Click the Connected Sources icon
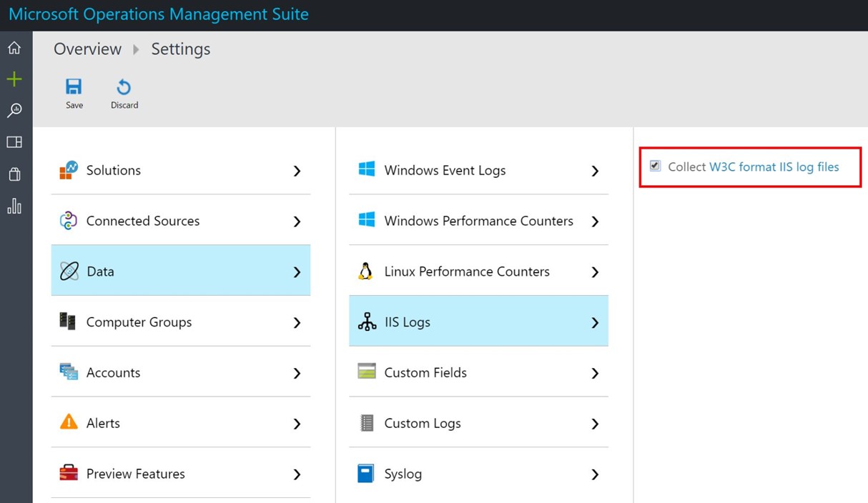Image resolution: width=868 pixels, height=503 pixels. click(69, 221)
